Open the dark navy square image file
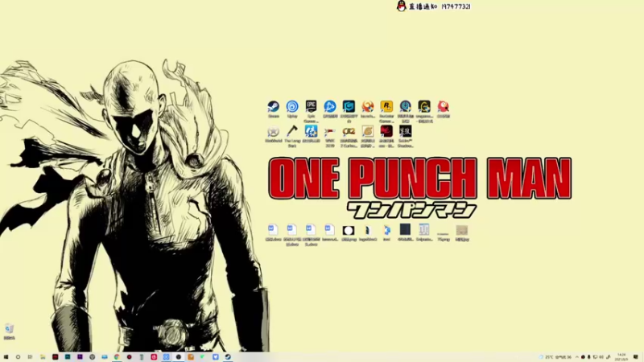The image size is (644, 362). pos(406,232)
